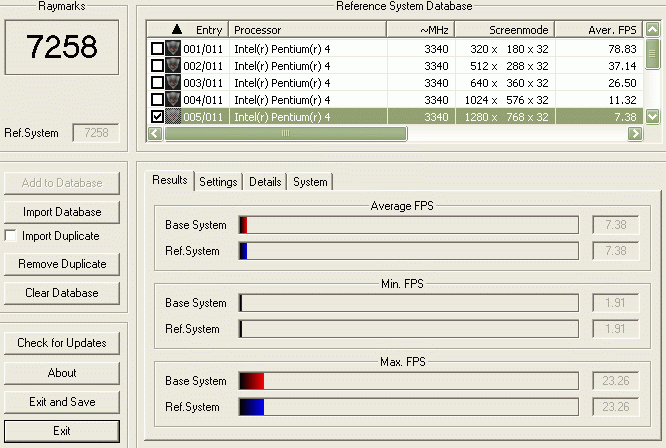The height and width of the screenshot is (448, 666).
Task: Uncheck the box for entry 005/011
Action: 157,116
